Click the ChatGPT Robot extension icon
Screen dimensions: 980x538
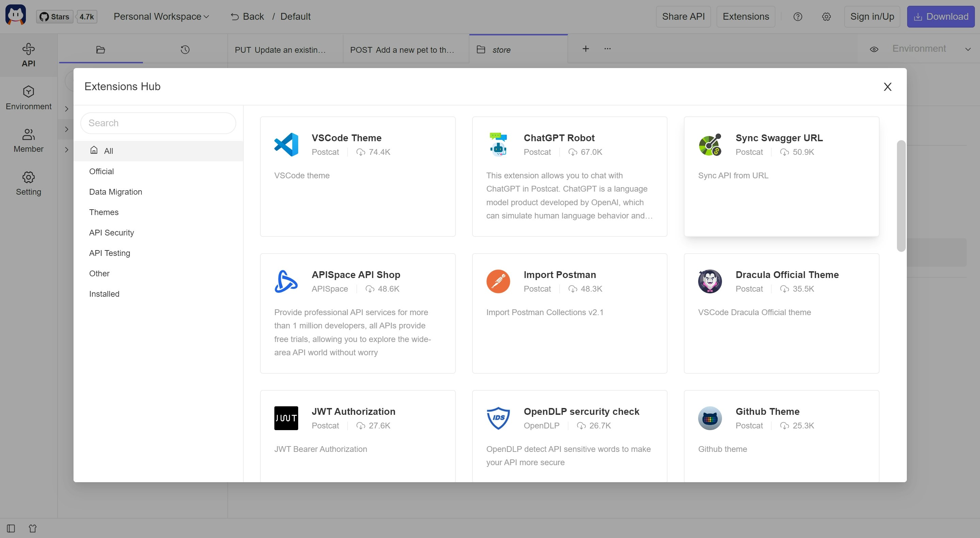[498, 145]
